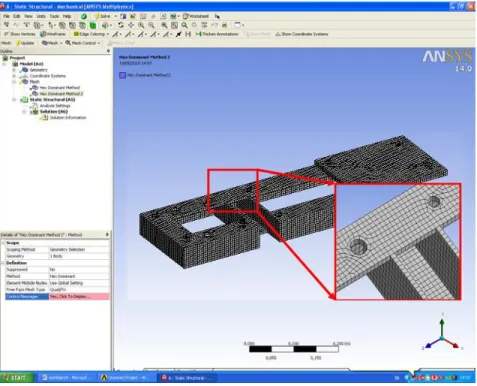Toggle the Face selection filter
This screenshot has height=386, width=477.
click(82, 25)
